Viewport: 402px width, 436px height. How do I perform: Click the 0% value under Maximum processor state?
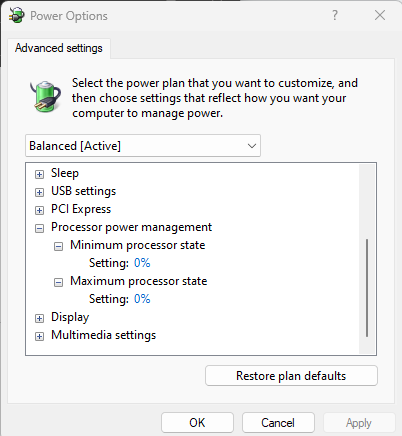(142, 299)
